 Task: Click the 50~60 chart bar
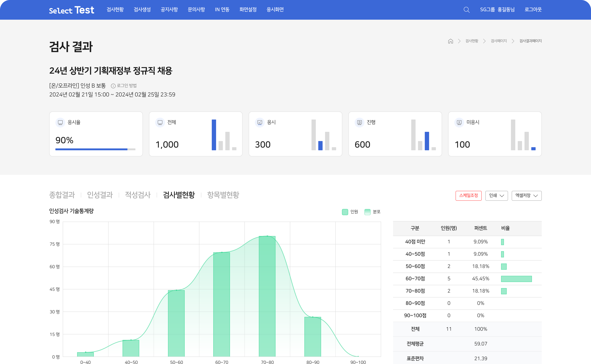point(176,323)
